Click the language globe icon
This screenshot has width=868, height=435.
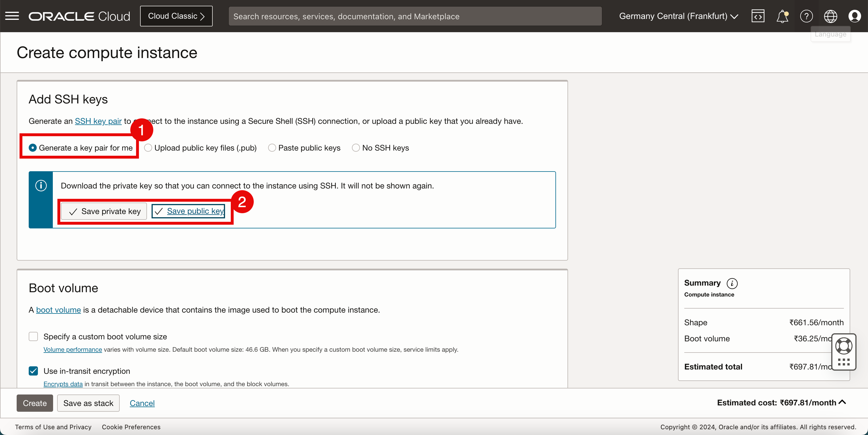click(x=830, y=16)
